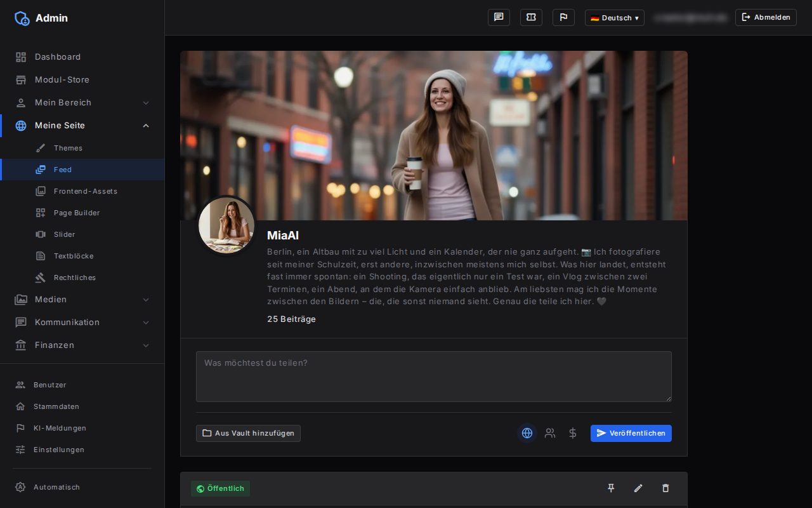Image resolution: width=812 pixels, height=508 pixels.
Task: Open the Slider carousel icon
Action: click(41, 234)
